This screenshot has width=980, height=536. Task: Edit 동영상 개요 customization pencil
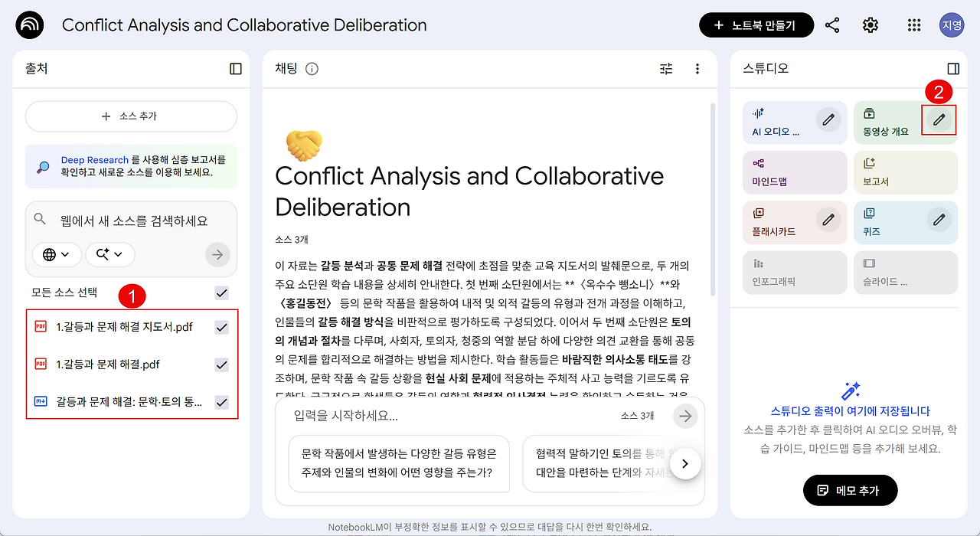[939, 120]
